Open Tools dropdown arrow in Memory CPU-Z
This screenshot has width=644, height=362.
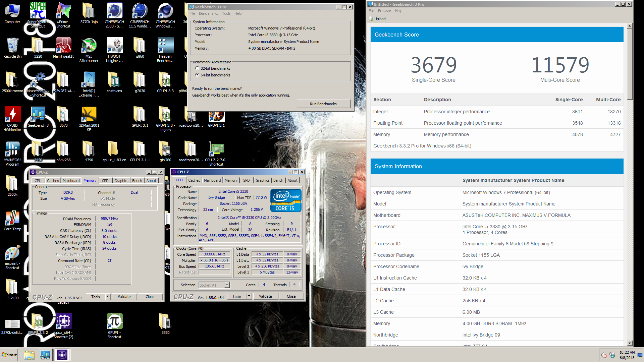pyautogui.click(x=108, y=297)
